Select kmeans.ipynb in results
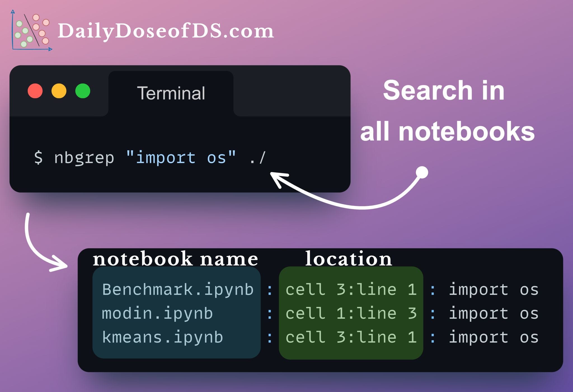The height and width of the screenshot is (392, 573). coord(162,337)
